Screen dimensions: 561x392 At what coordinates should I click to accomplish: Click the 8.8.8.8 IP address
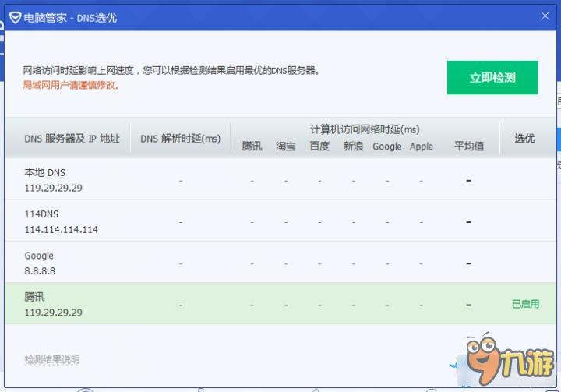click(40, 271)
